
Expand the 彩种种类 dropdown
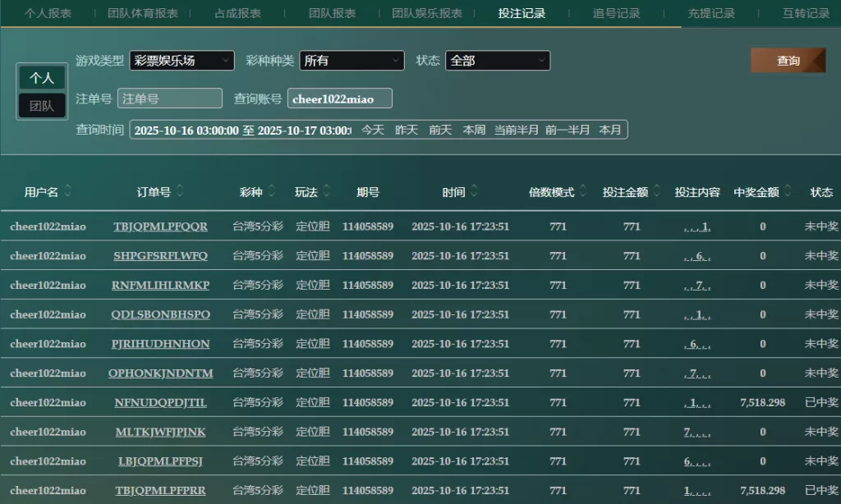pos(352,61)
